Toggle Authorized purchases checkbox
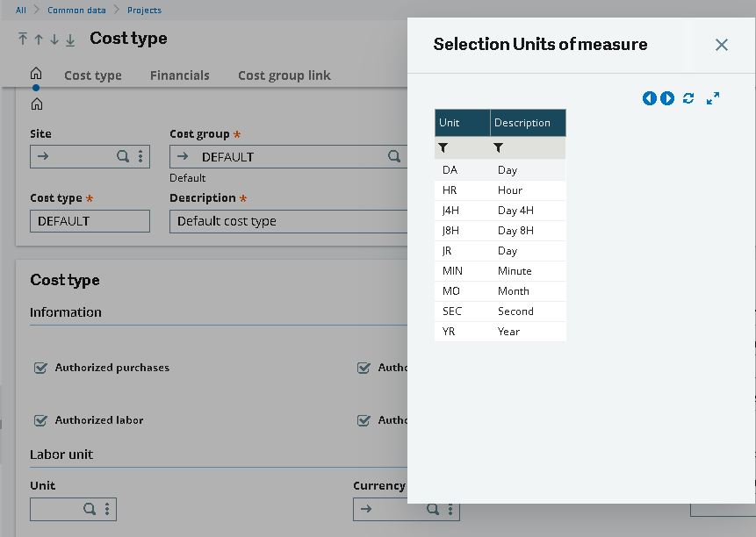756x537 pixels. [40, 368]
